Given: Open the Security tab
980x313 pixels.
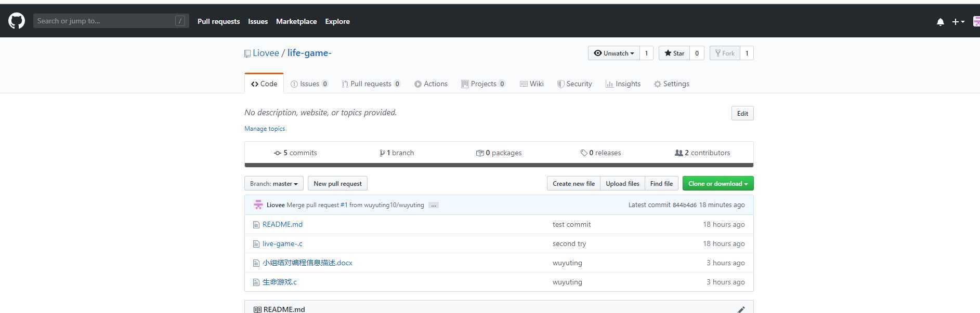Looking at the screenshot, I should tap(574, 84).
